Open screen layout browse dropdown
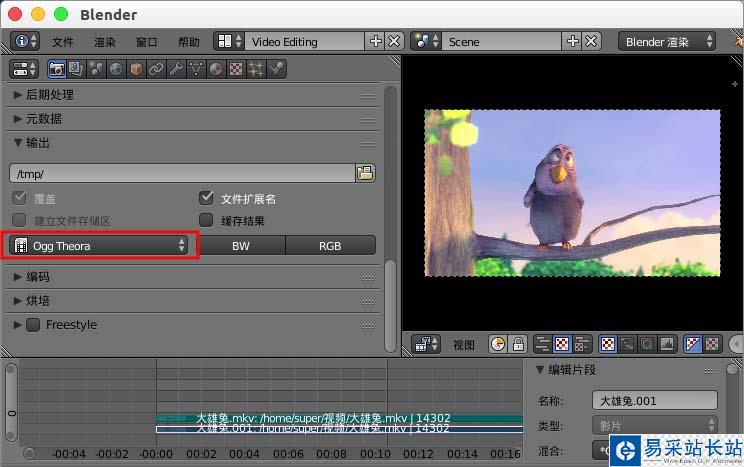 [x=230, y=41]
